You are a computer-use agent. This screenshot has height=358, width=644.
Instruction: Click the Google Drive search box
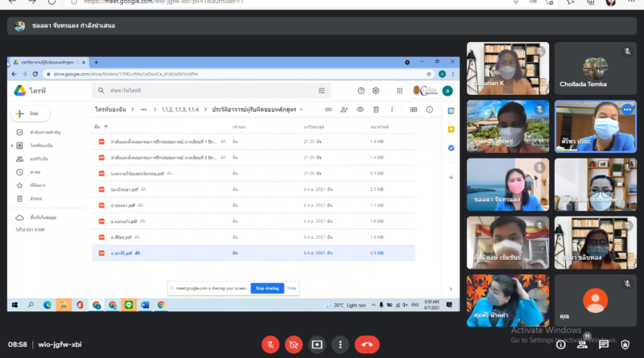coord(209,90)
